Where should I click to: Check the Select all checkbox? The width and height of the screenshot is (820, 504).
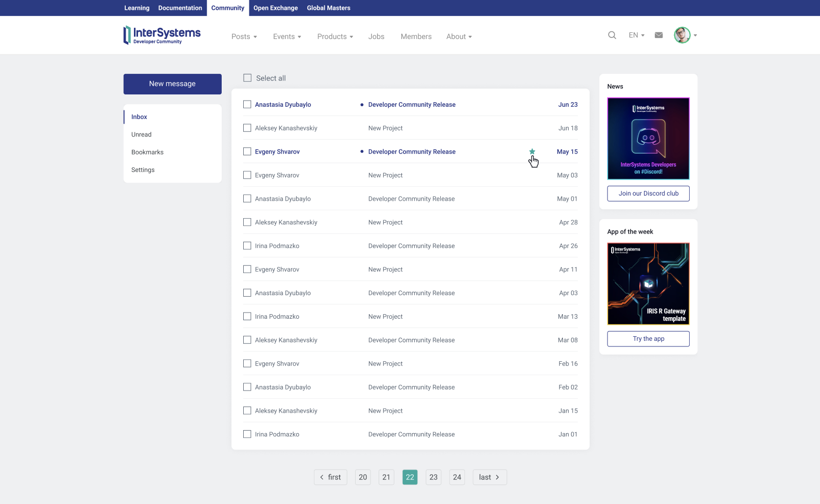[247, 78]
